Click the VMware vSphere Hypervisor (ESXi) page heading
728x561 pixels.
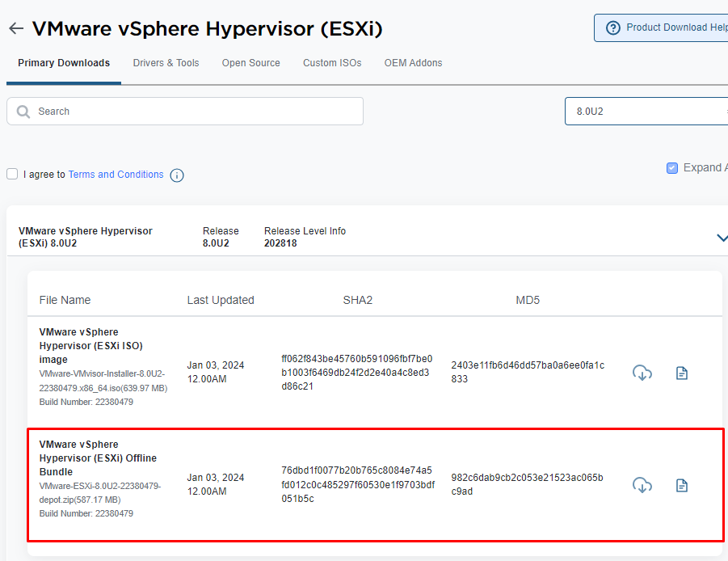point(207,29)
